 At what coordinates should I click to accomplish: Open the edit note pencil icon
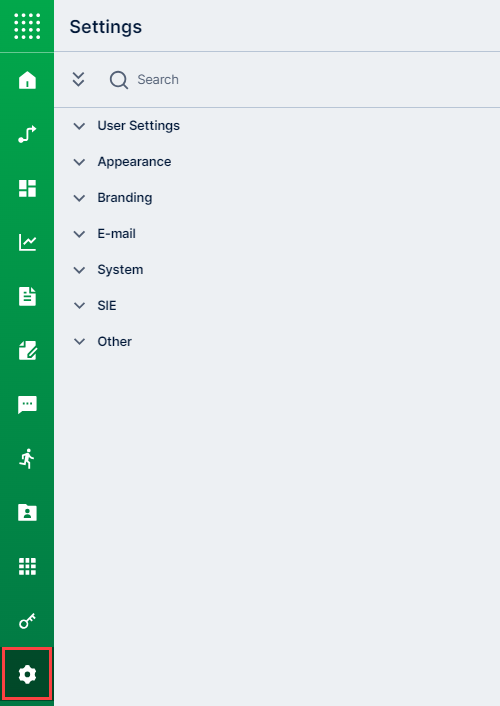[27, 350]
